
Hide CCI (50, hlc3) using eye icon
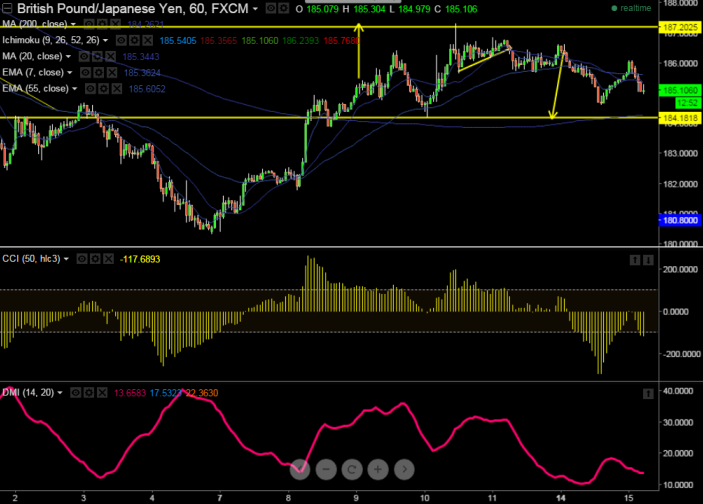coord(82,259)
